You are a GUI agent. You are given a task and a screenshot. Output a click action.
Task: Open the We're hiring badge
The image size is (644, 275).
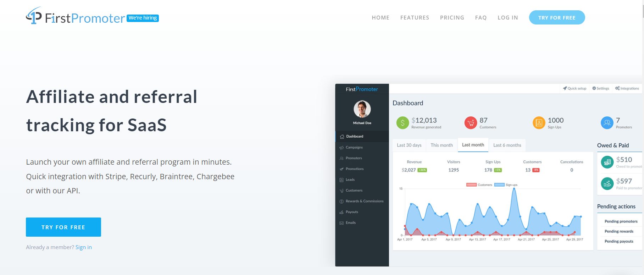pos(143,18)
